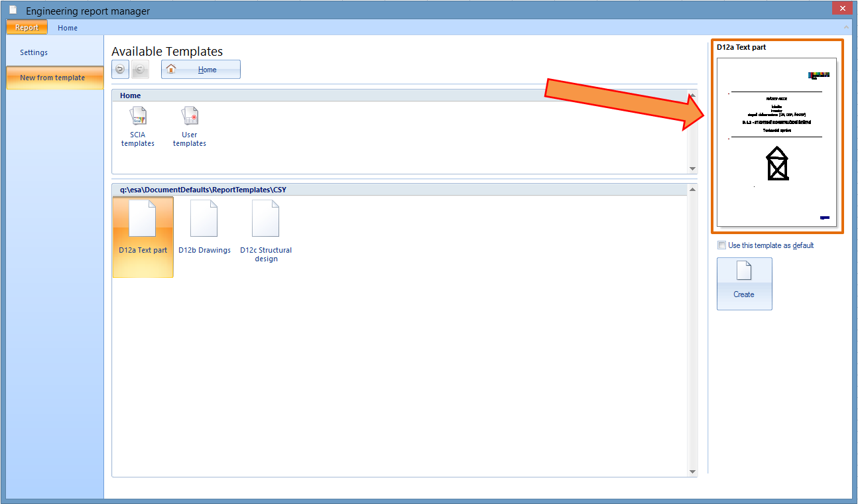The width and height of the screenshot is (858, 504).
Task: Click the D12a Text part preview thumbnail
Action: (x=777, y=142)
